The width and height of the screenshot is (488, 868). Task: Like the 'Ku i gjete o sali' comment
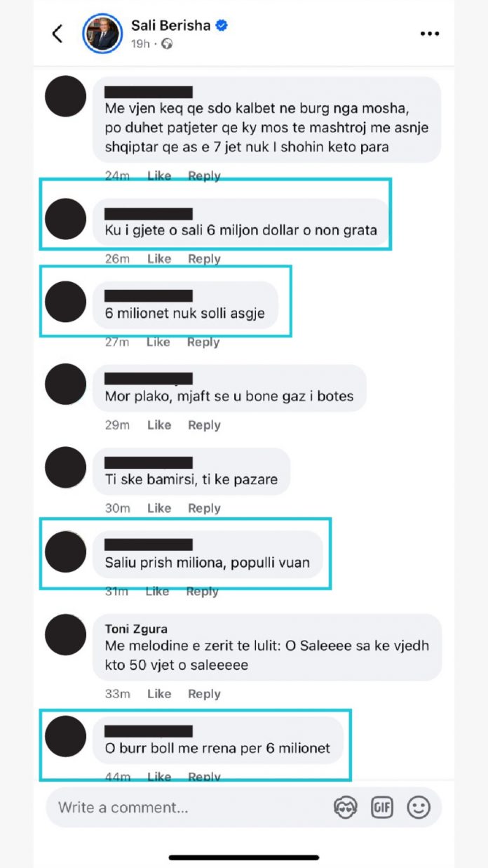[159, 258]
